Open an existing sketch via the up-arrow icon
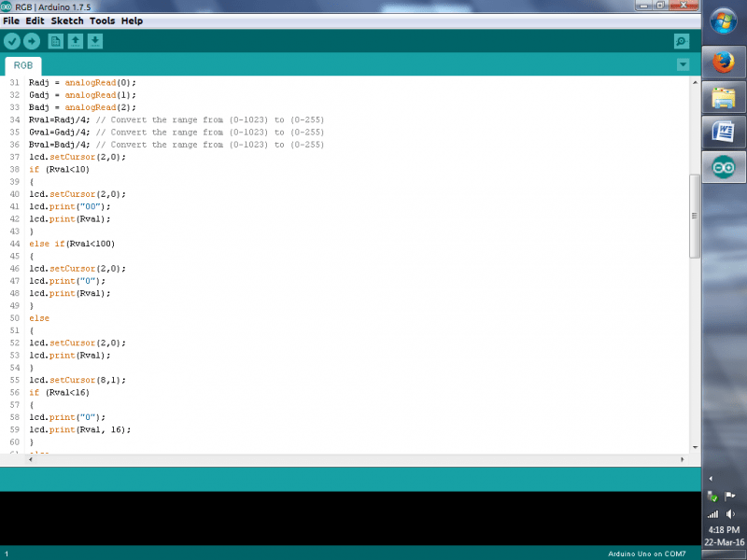 75,40
